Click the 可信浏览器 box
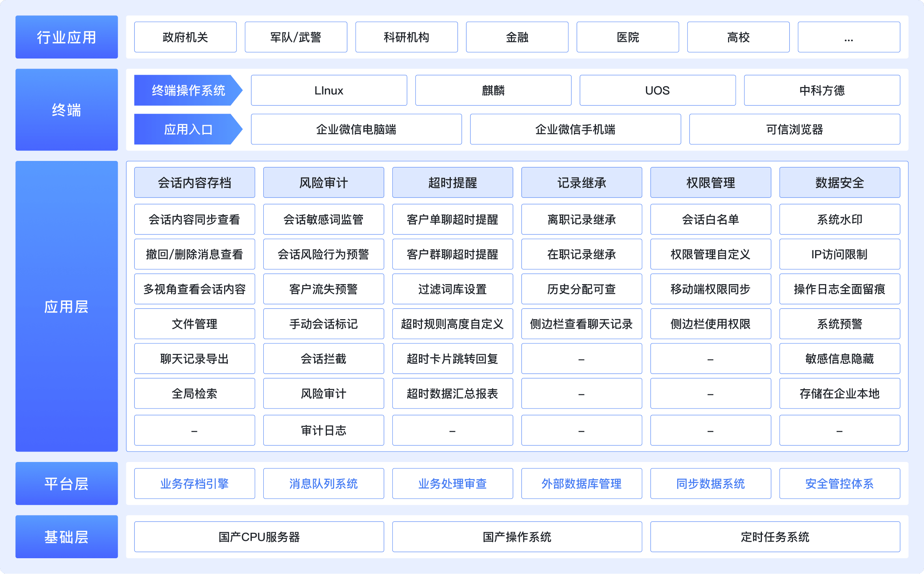924x574 pixels. pyautogui.click(x=794, y=129)
